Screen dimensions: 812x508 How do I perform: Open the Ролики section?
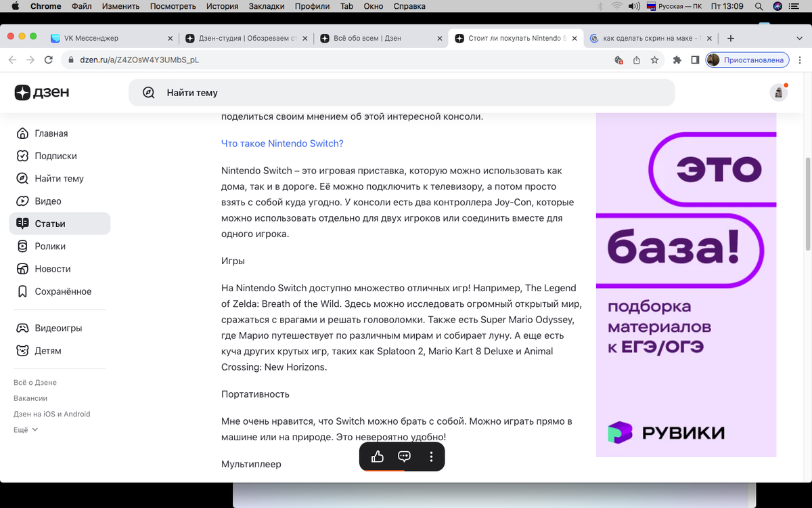point(60,247)
